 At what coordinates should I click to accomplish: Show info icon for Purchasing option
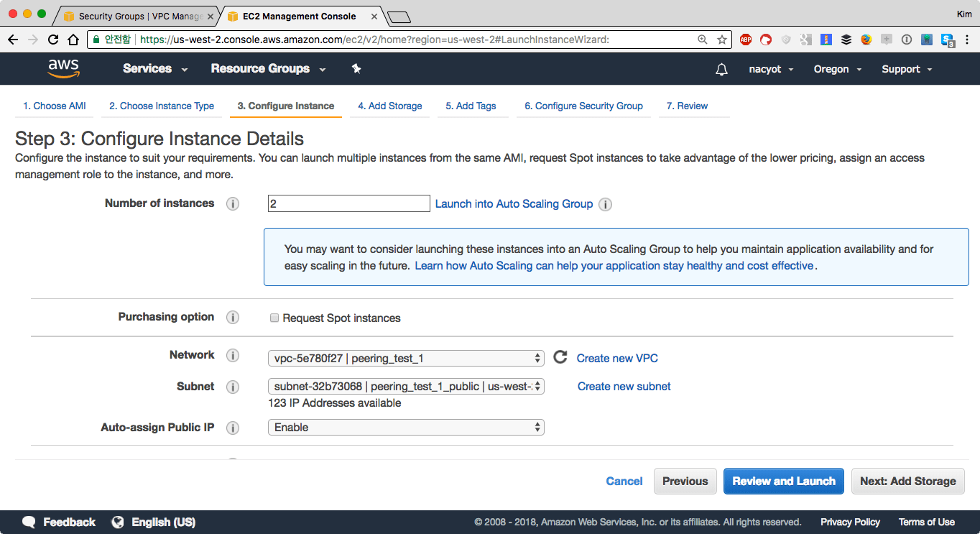[x=233, y=317]
